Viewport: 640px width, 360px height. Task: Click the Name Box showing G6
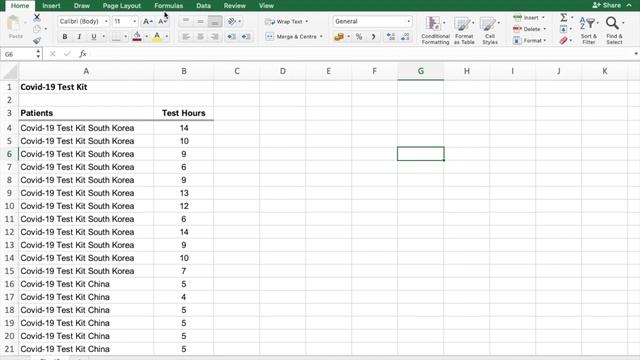pos(18,54)
